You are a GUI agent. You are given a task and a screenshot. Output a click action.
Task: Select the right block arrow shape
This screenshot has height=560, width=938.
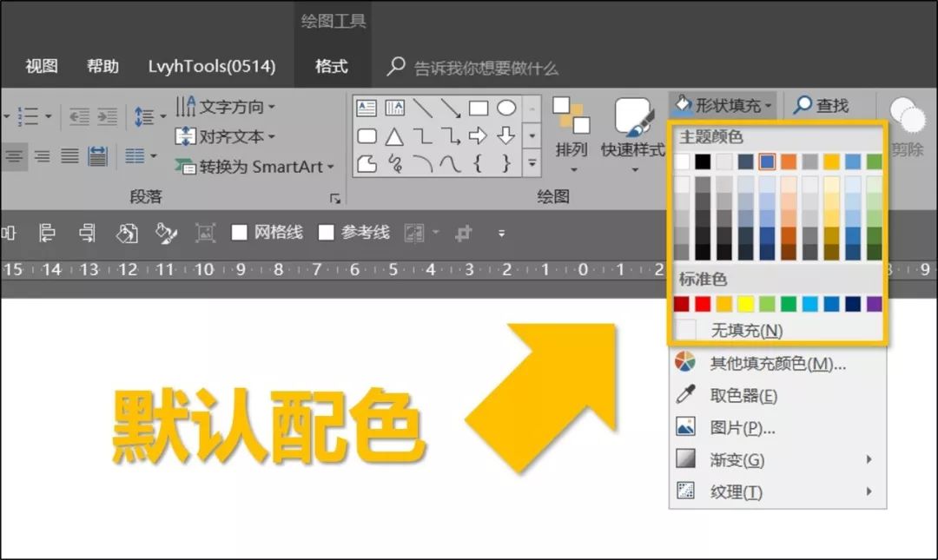click(478, 135)
